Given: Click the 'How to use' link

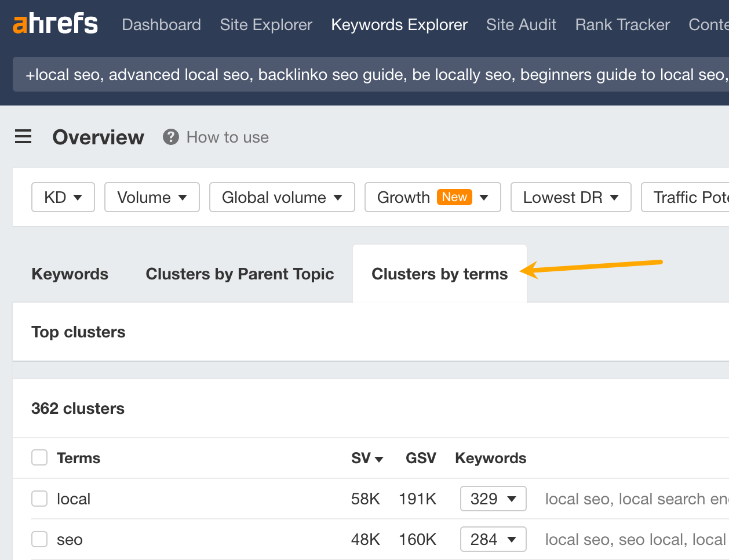Looking at the screenshot, I should pyautogui.click(x=227, y=137).
